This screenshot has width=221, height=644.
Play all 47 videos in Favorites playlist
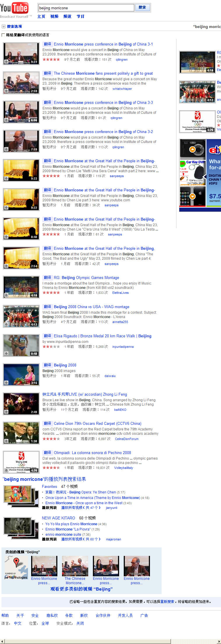tap(81, 508)
